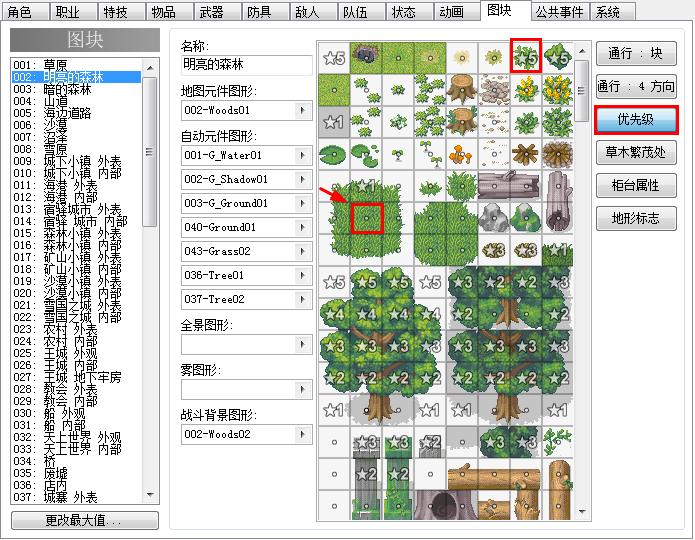
Task: Click the gray rock tile
Action: (x=494, y=218)
